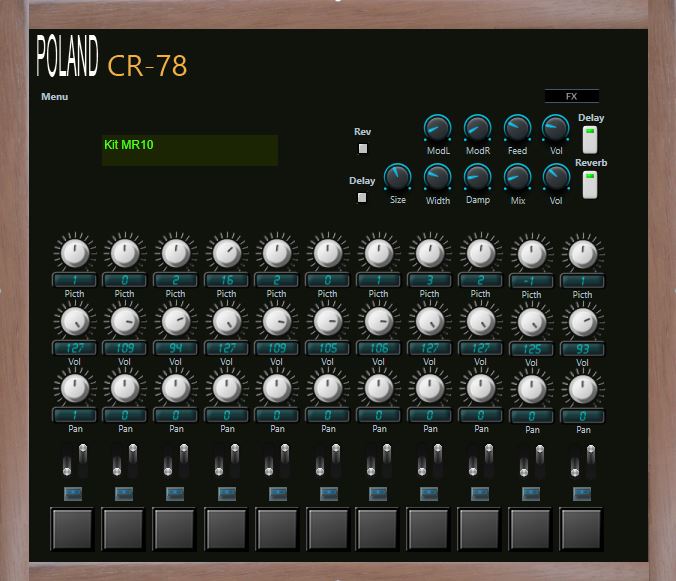Click the FX label box
Image resolution: width=676 pixels, height=581 pixels.
pyautogui.click(x=571, y=97)
